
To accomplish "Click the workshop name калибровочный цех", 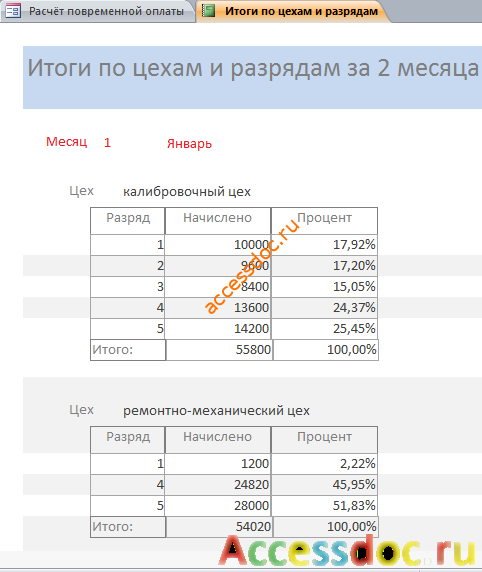I will coord(187,192).
